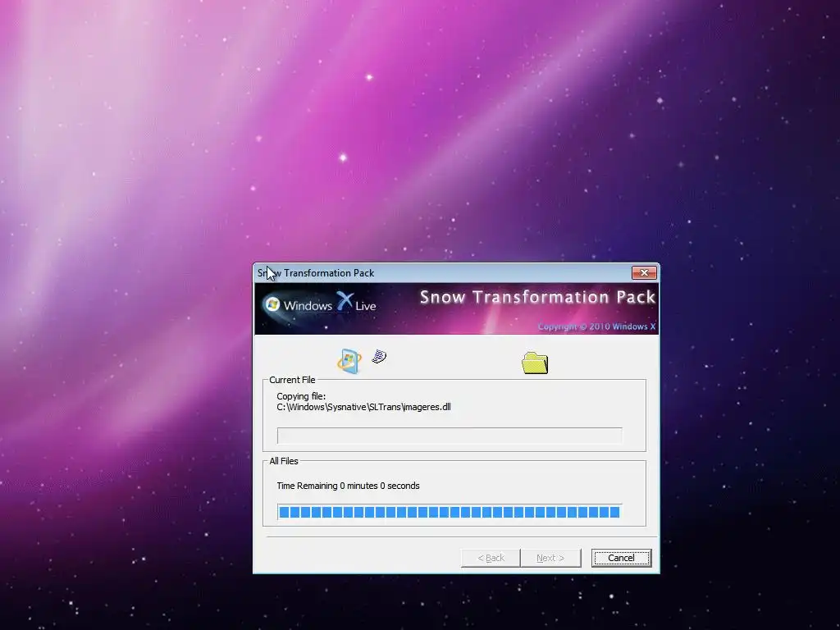This screenshot has height=630, width=840.
Task: Click the yellow destination folder icon
Action: click(x=535, y=363)
